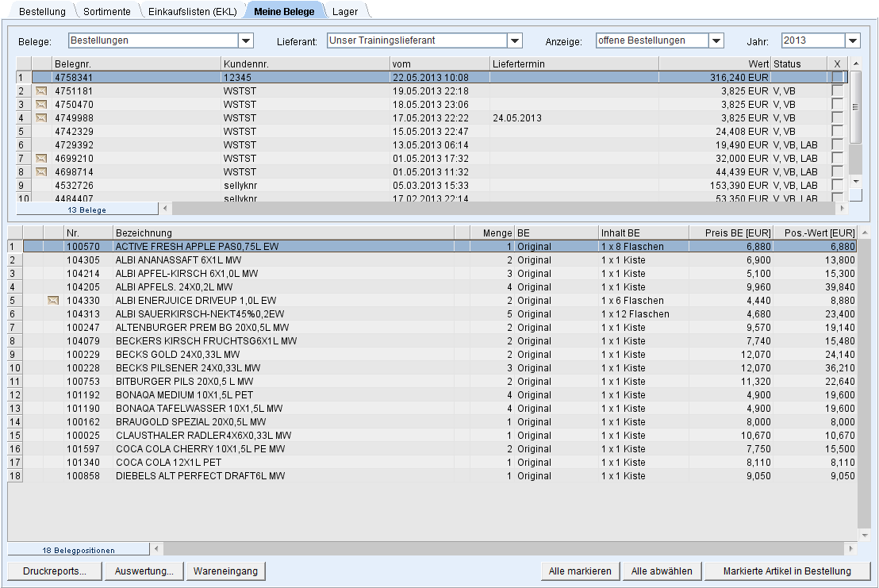Switch to the Sortimente tab

pyautogui.click(x=107, y=12)
